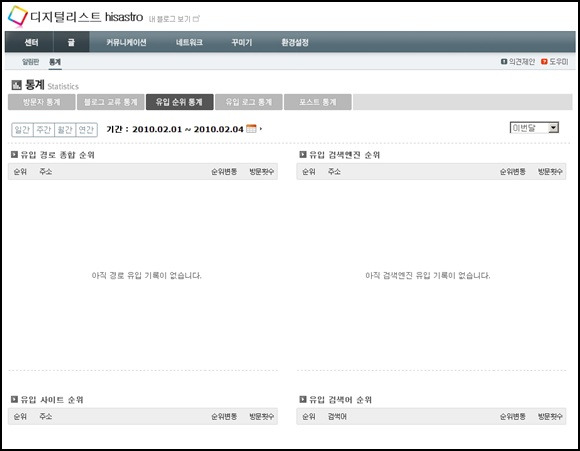
Task: Click arrow icon beside 유입 검색어 순위
Action: [303, 399]
